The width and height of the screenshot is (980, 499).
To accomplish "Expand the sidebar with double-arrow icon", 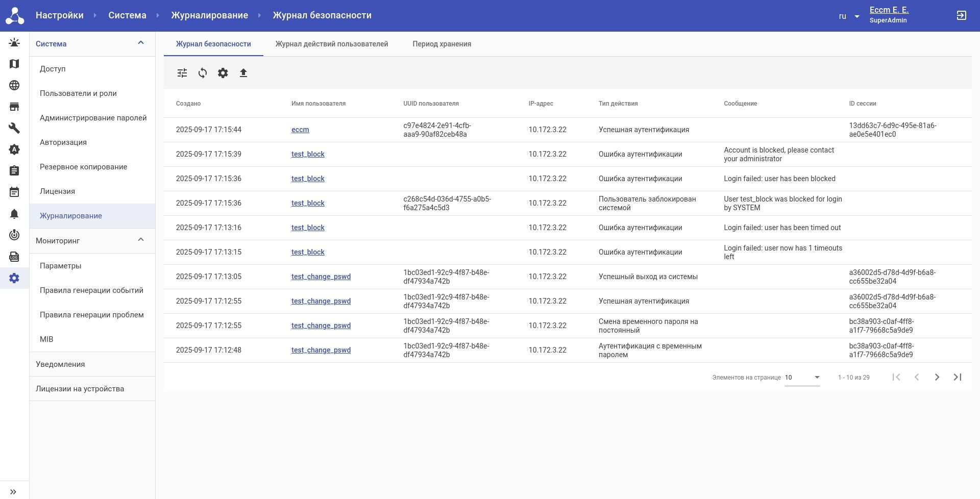I will pyautogui.click(x=14, y=492).
